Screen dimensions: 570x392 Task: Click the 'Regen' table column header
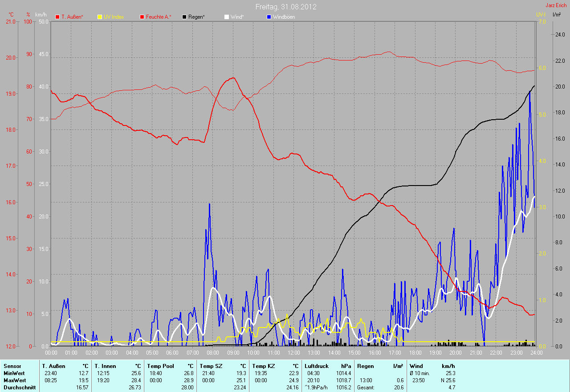pyautogui.click(x=365, y=366)
